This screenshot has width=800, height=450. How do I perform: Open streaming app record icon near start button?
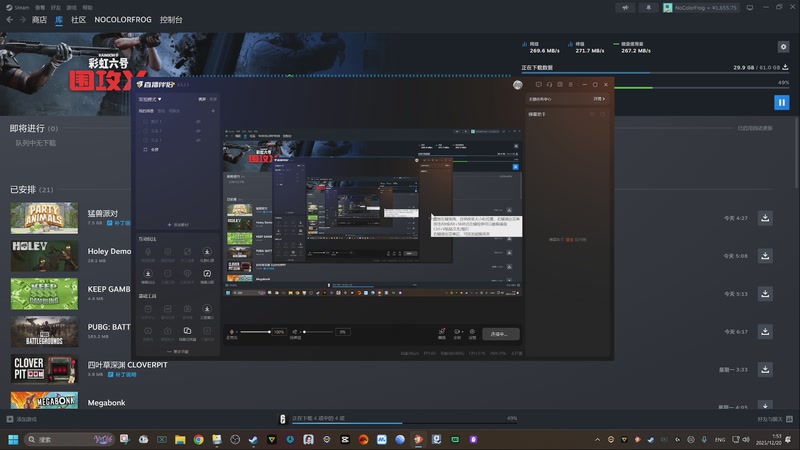[x=457, y=333]
